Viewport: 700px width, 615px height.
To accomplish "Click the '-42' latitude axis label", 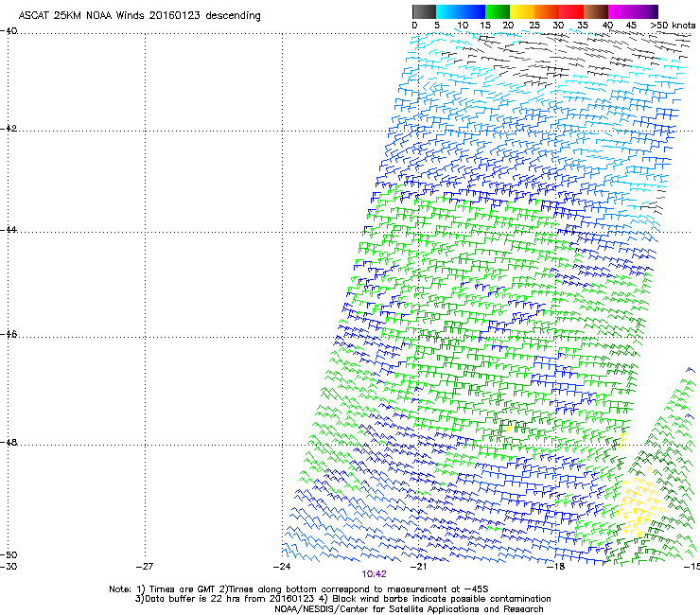I will click(x=9, y=128).
